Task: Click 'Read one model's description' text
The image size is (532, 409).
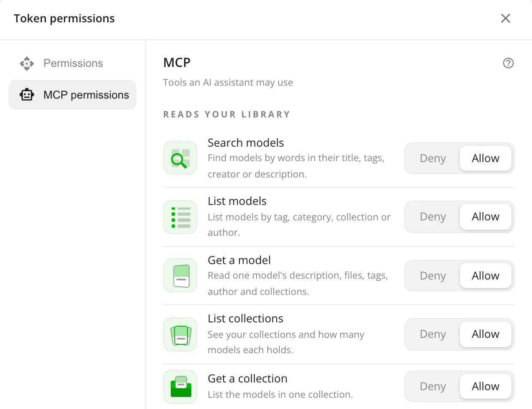Action: (298, 283)
